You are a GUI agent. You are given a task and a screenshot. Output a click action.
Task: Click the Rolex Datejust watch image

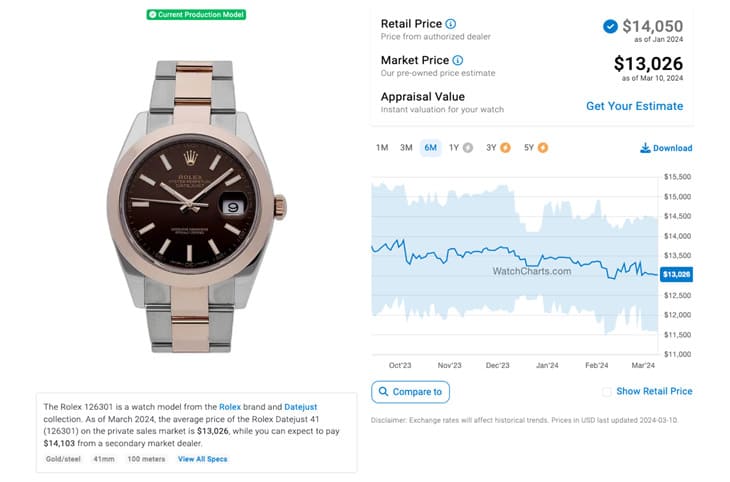point(196,206)
